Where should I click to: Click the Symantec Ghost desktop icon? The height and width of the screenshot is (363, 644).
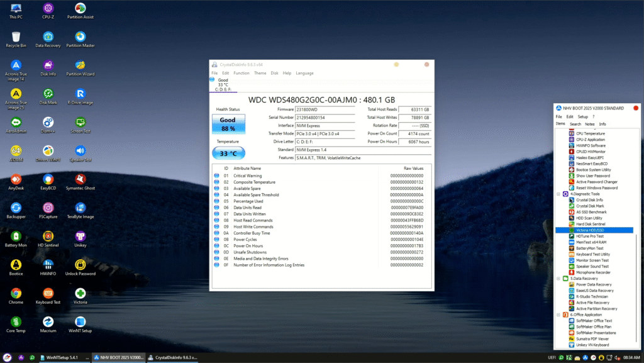(x=80, y=179)
